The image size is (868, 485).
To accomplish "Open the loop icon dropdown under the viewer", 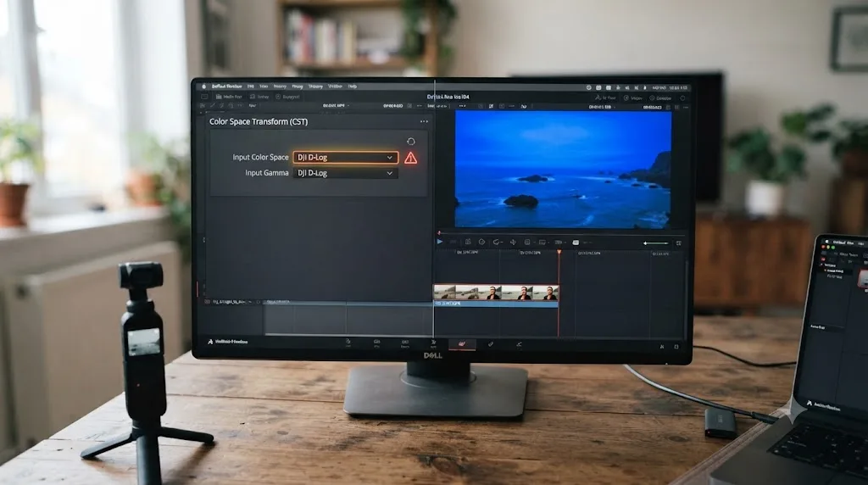I will [x=497, y=242].
